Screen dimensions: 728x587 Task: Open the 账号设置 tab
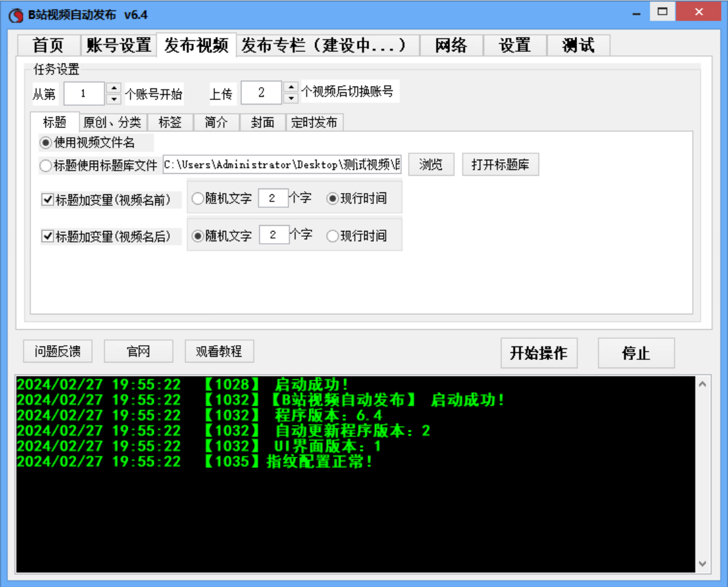118,46
